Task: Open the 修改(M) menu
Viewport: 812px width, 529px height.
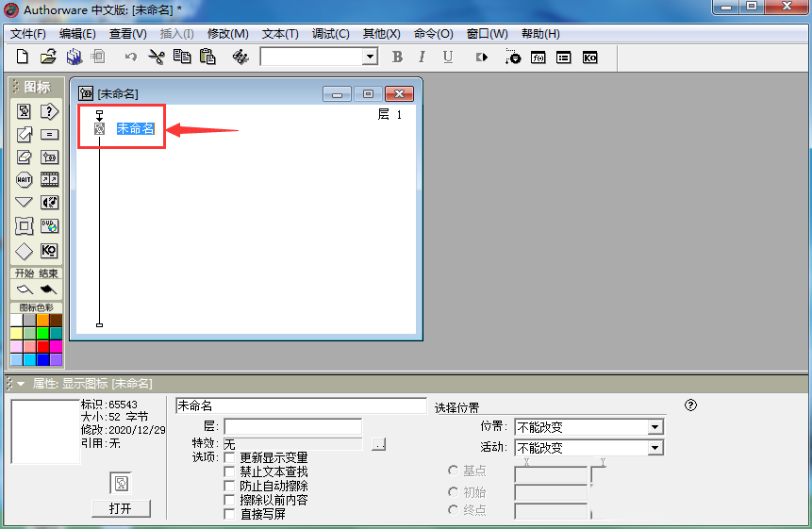Action: [228, 34]
